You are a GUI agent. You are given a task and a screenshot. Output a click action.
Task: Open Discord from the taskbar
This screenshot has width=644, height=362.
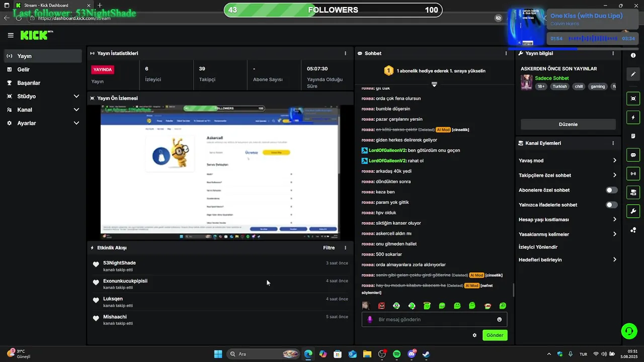[x=412, y=354]
